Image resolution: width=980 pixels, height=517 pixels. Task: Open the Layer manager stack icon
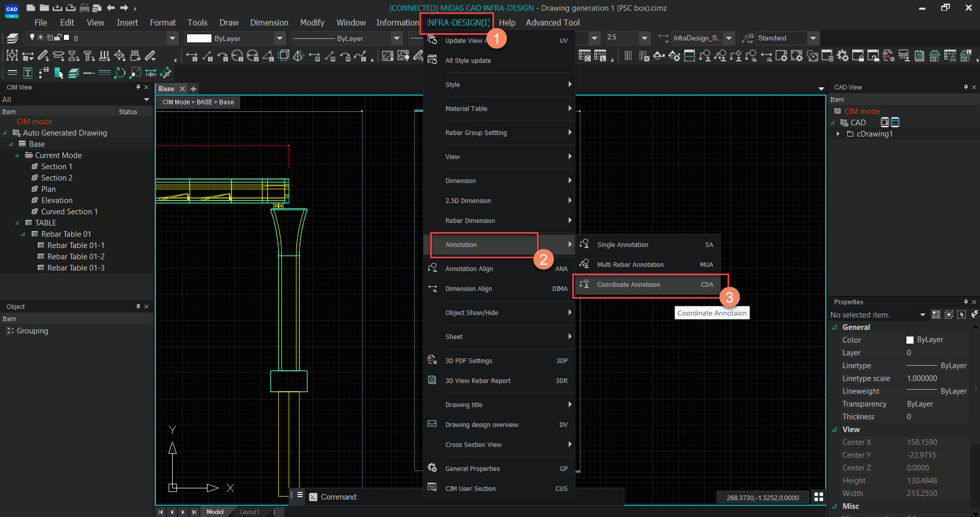coord(12,38)
